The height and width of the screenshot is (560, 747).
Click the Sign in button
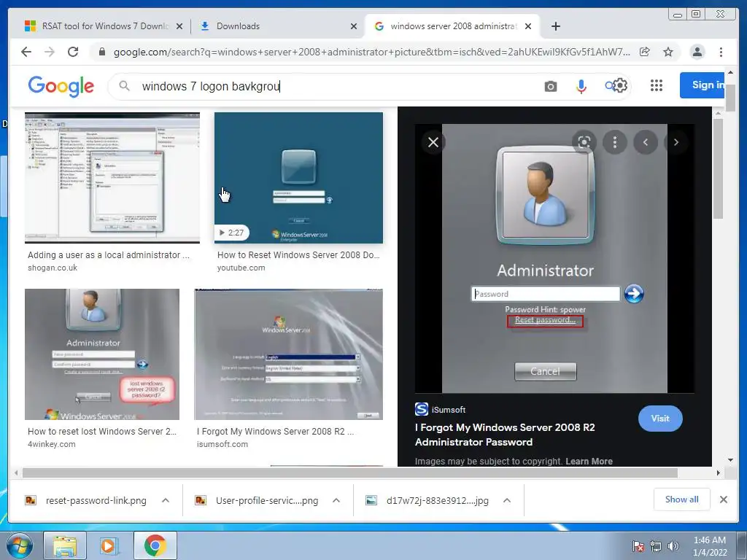[703, 85]
